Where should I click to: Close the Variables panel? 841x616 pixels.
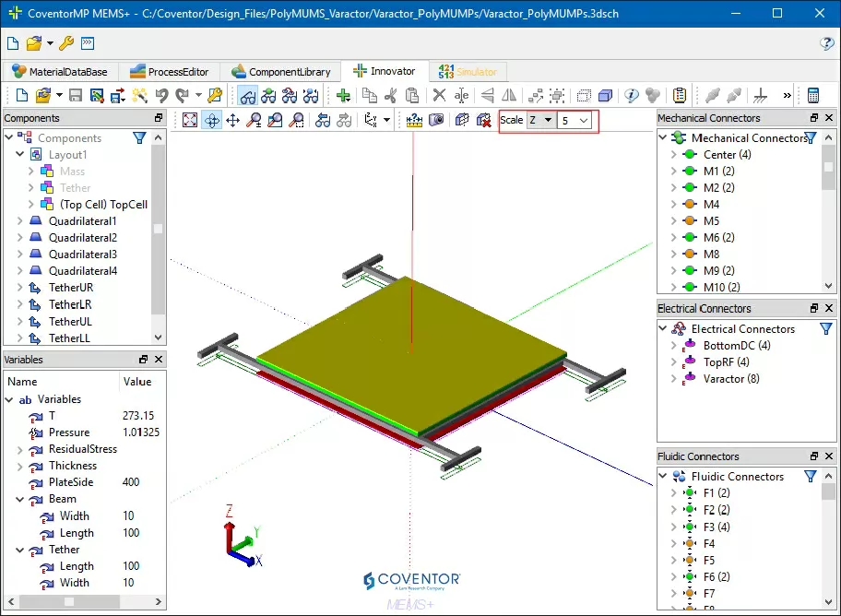coord(159,360)
